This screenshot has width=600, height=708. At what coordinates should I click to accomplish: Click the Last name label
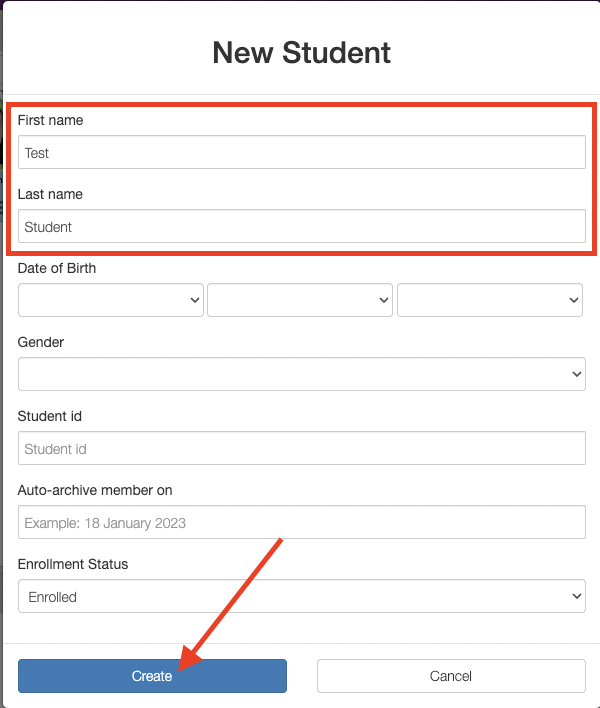coord(50,194)
